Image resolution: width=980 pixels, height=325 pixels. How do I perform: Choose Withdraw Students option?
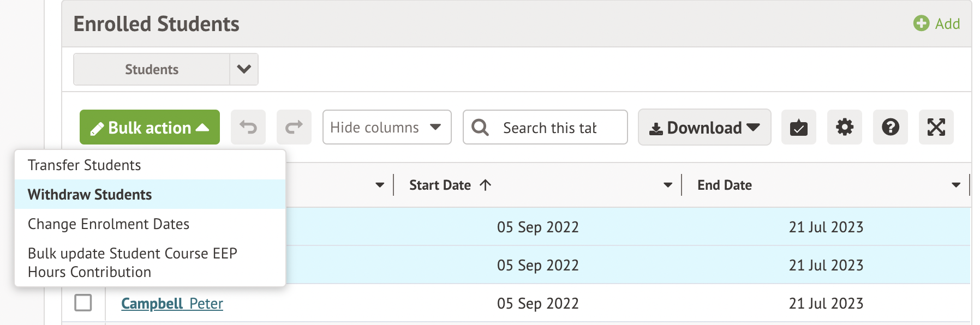point(90,195)
